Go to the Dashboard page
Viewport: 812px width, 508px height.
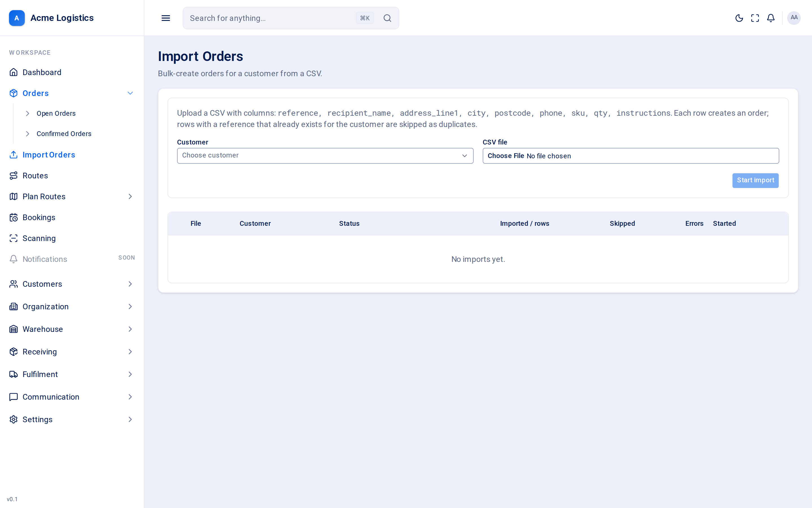(x=42, y=72)
